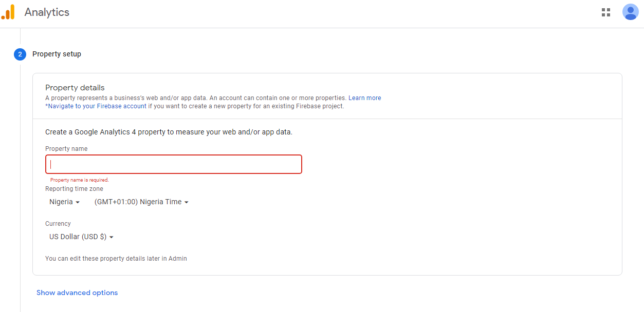This screenshot has height=312, width=644.
Task: Click the Property setup step heading
Action: (x=57, y=54)
